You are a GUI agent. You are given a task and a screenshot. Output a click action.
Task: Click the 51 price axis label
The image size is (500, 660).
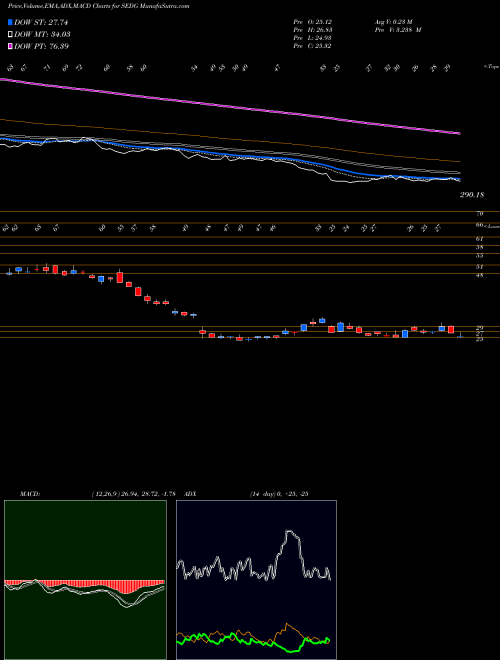(x=480, y=266)
